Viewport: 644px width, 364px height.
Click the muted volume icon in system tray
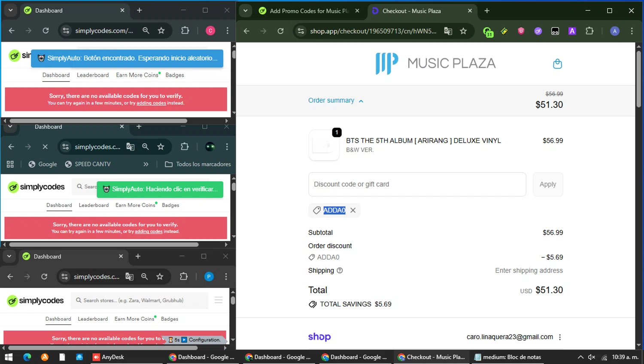click(592, 357)
